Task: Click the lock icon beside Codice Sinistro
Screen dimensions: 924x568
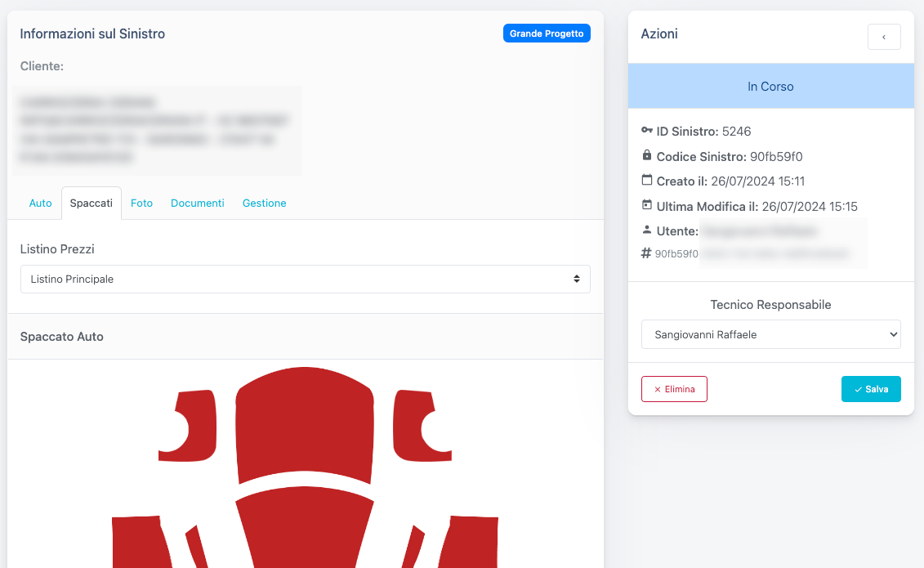Action: 647,155
